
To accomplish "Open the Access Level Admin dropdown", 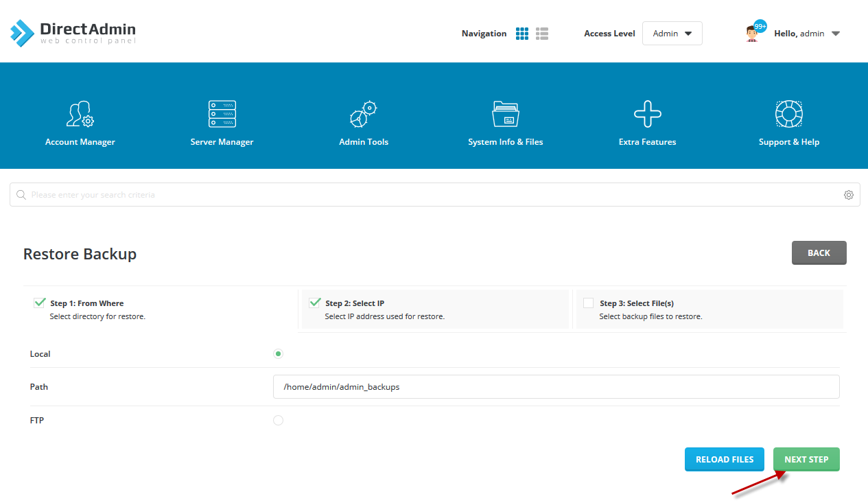I will [x=672, y=34].
